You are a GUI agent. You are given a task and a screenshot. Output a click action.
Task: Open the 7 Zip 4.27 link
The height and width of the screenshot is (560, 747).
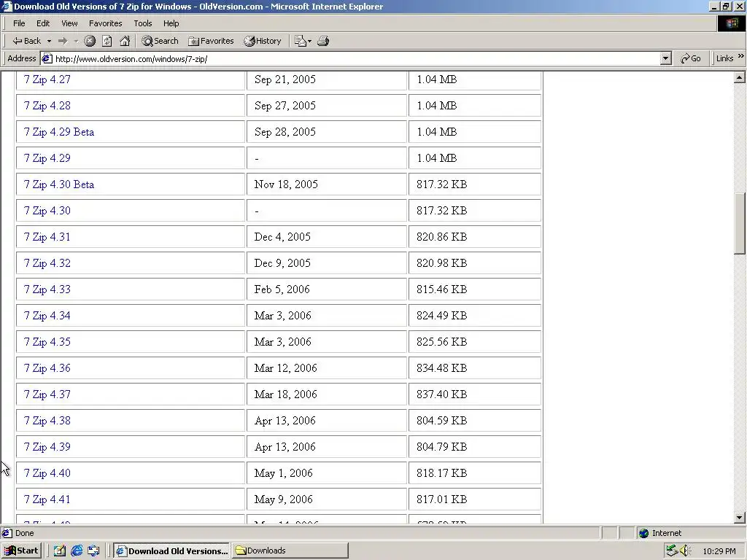coord(47,79)
